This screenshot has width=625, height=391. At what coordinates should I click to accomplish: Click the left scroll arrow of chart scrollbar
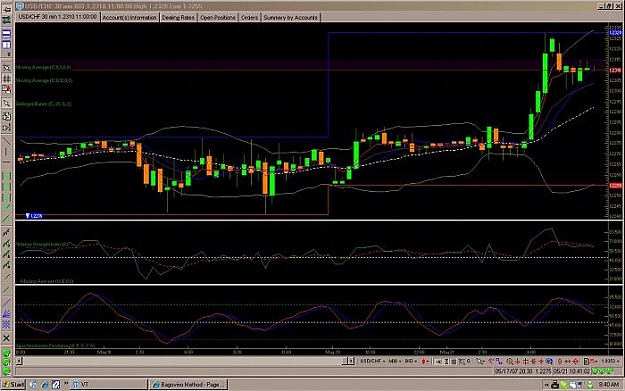[18, 361]
